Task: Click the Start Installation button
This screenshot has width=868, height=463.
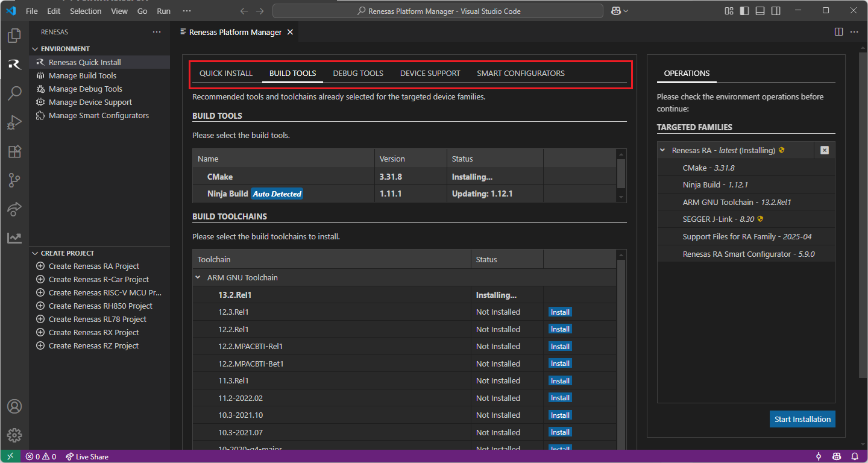Action: pos(802,419)
